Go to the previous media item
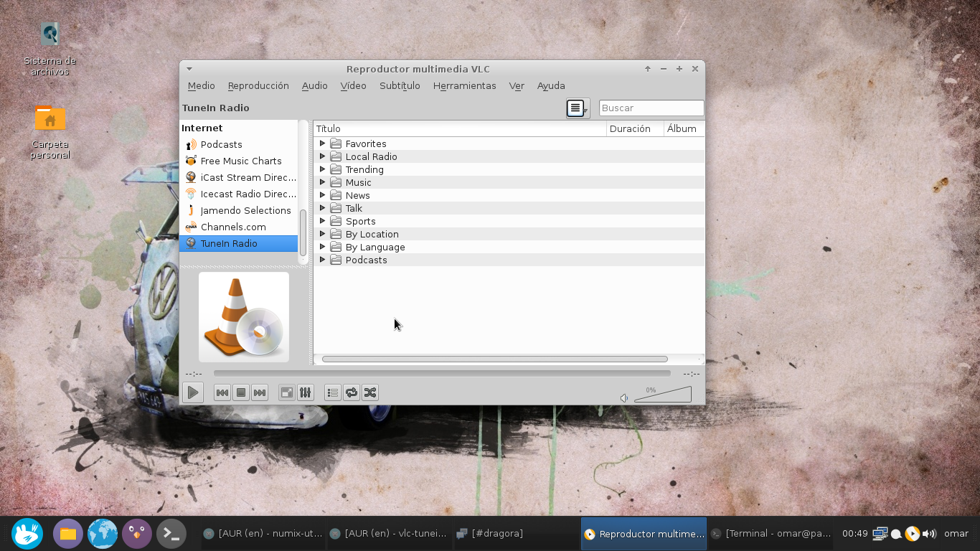Viewport: 980px width, 551px height. click(x=222, y=392)
